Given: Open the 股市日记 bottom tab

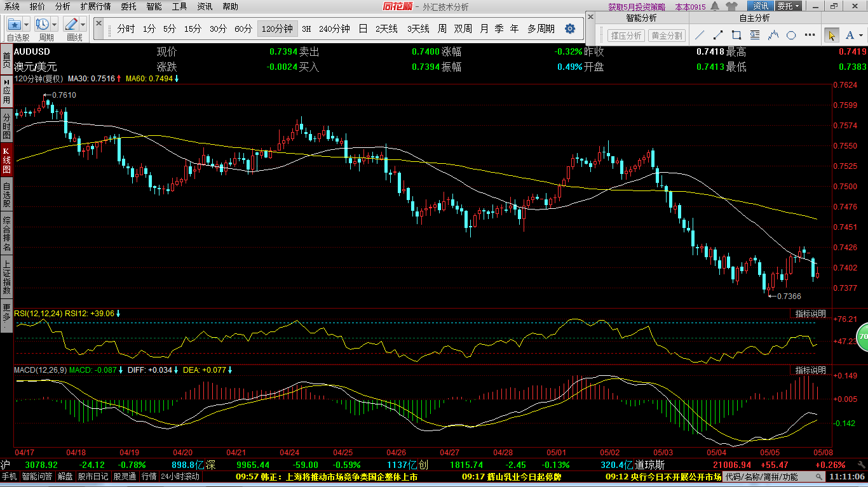Looking at the screenshot, I should 92,476.
